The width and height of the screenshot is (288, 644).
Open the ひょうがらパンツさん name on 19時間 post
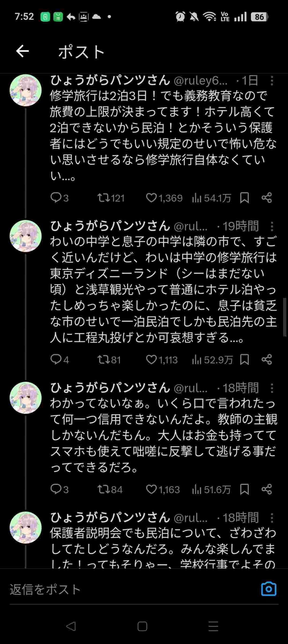[110, 226]
